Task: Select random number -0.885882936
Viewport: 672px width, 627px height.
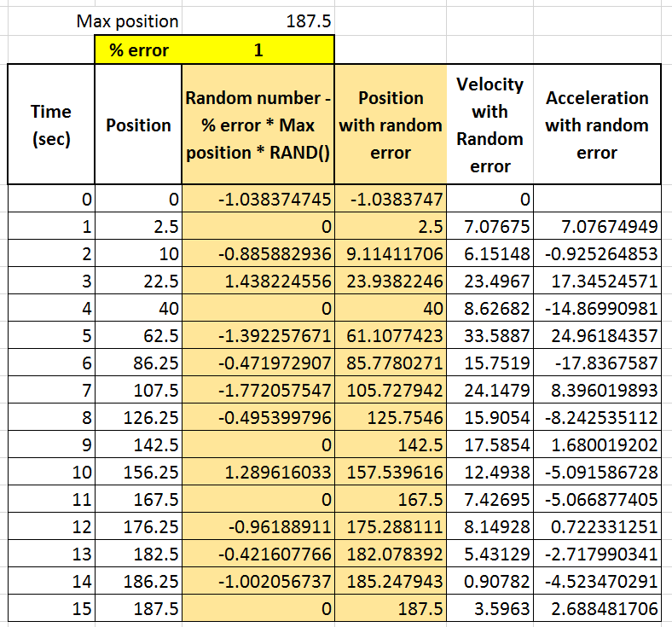Action: [x=258, y=253]
